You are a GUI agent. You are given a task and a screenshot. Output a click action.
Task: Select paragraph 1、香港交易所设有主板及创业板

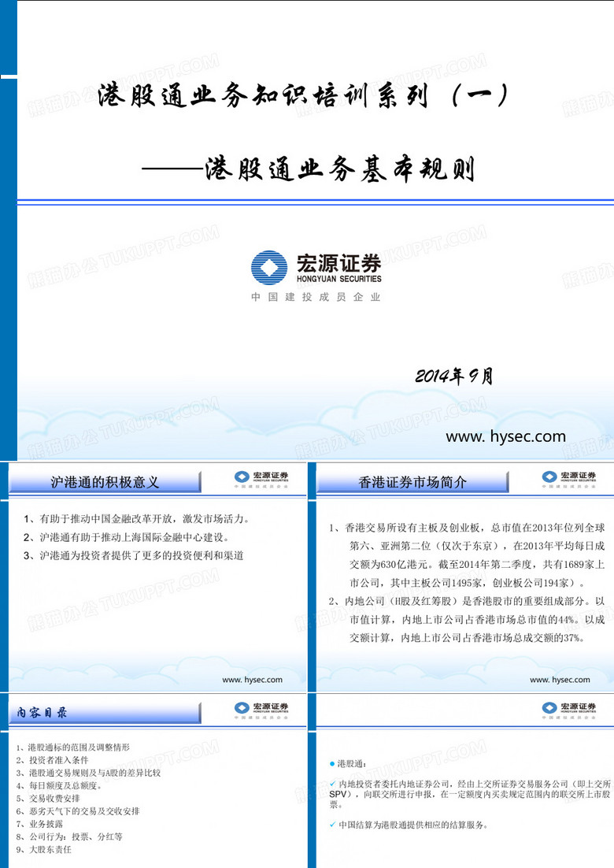coord(467,555)
